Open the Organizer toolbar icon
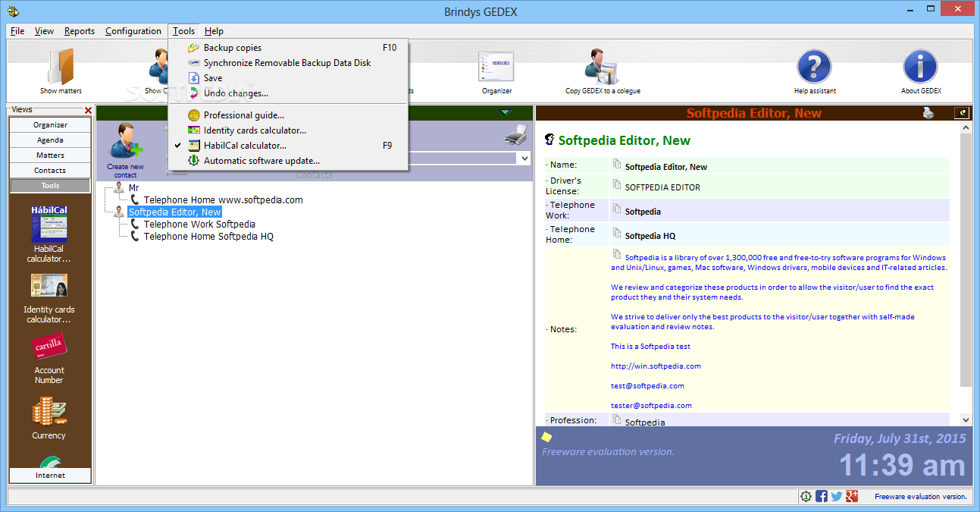 point(496,67)
